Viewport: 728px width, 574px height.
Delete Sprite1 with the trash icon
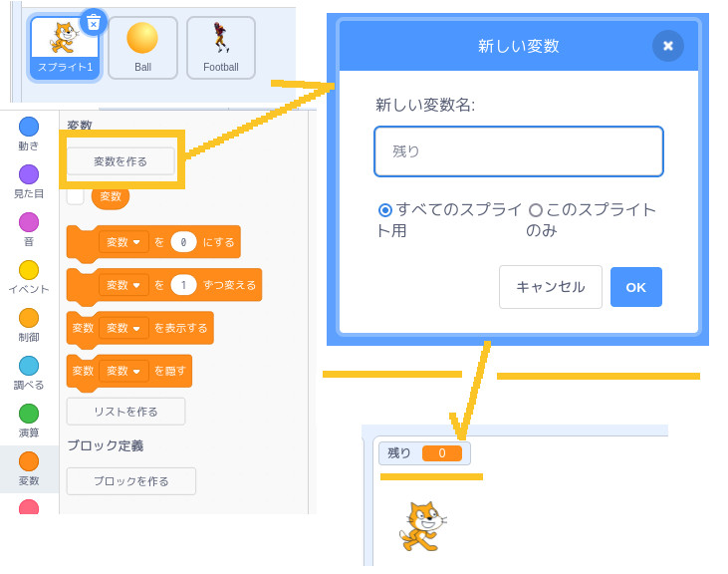[x=94, y=22]
